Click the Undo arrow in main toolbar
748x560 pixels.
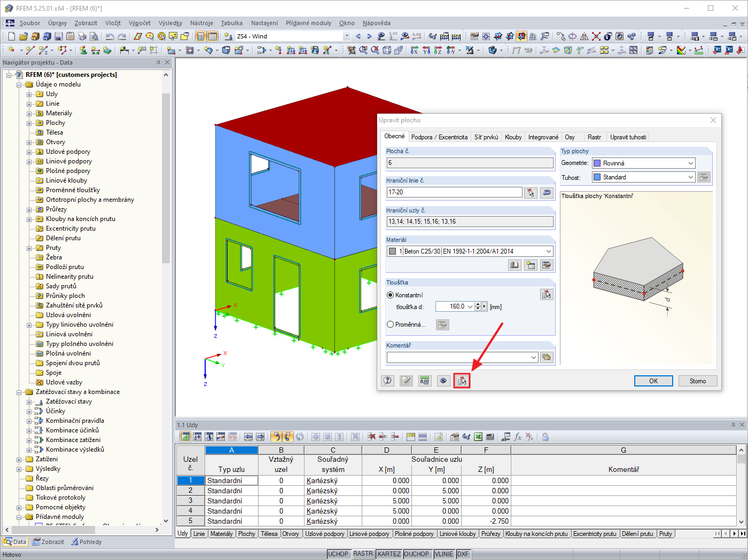[x=110, y=36]
